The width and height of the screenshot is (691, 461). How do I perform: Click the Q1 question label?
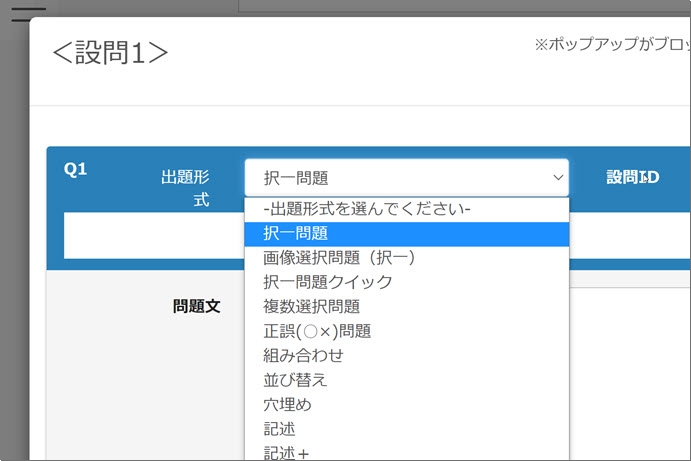[76, 169]
